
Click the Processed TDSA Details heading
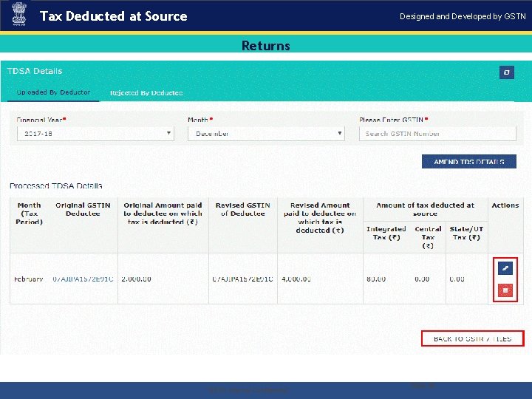pos(56,186)
